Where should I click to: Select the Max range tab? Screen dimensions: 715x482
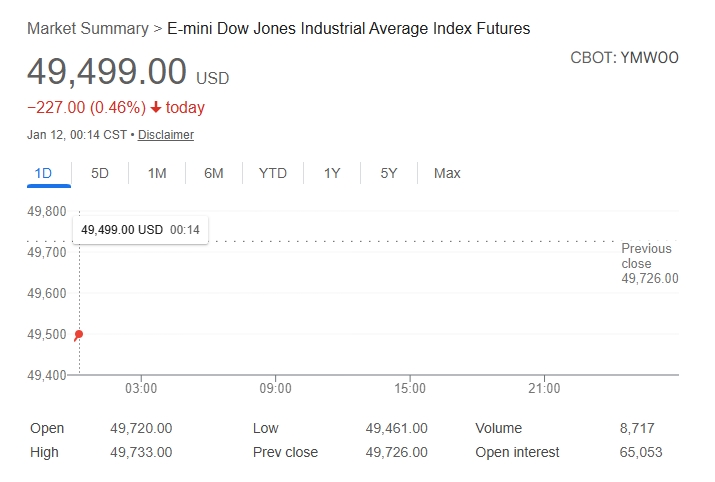tap(447, 173)
